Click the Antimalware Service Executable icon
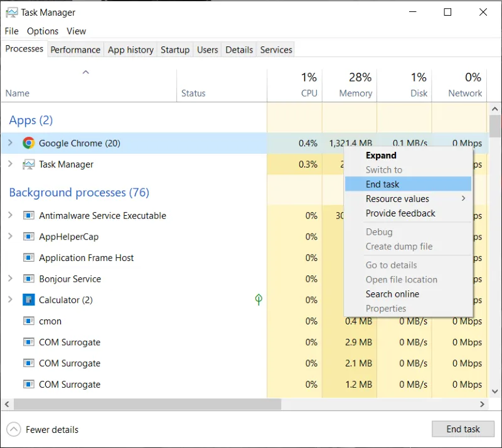502x448 pixels. click(28, 215)
